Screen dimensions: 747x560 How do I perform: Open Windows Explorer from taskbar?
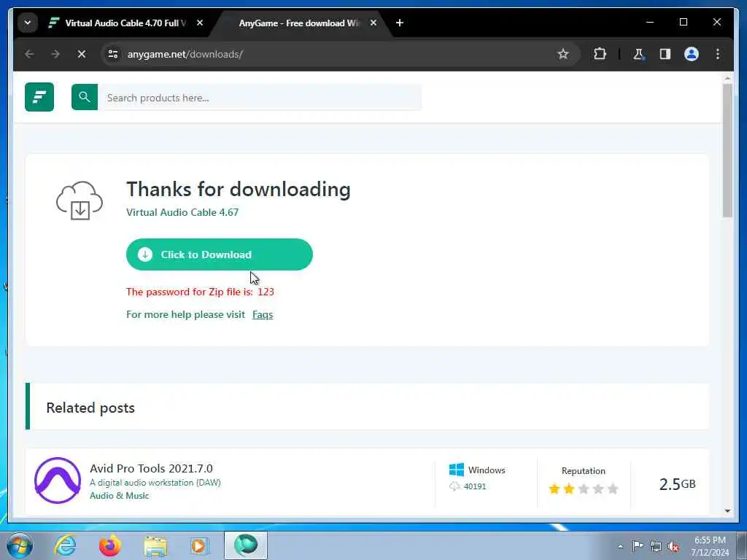pyautogui.click(x=155, y=546)
